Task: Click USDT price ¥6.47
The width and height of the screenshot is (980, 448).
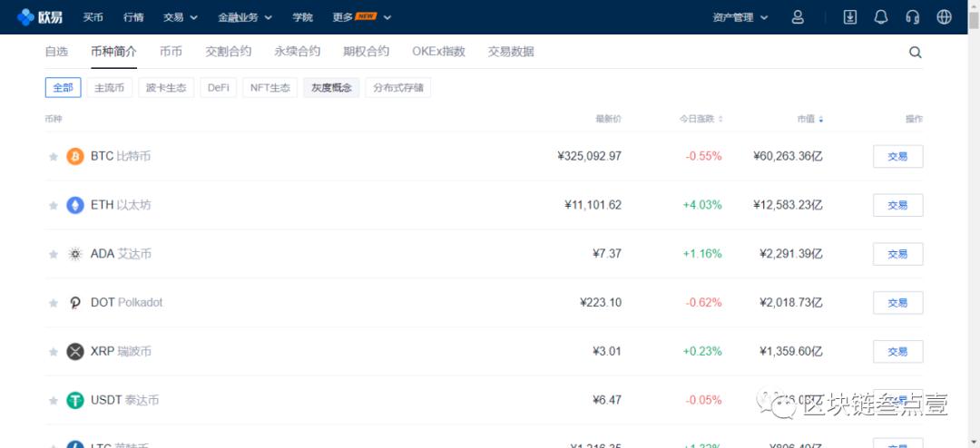Action: coord(607,400)
